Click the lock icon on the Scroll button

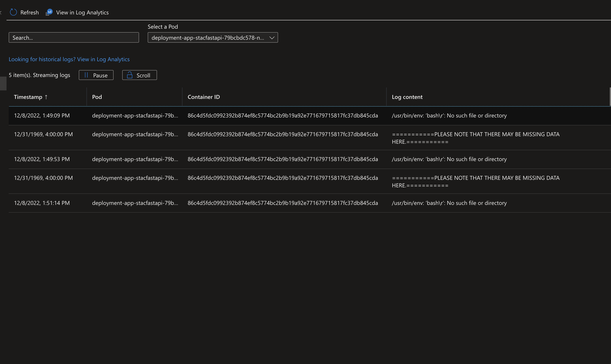[x=130, y=75]
